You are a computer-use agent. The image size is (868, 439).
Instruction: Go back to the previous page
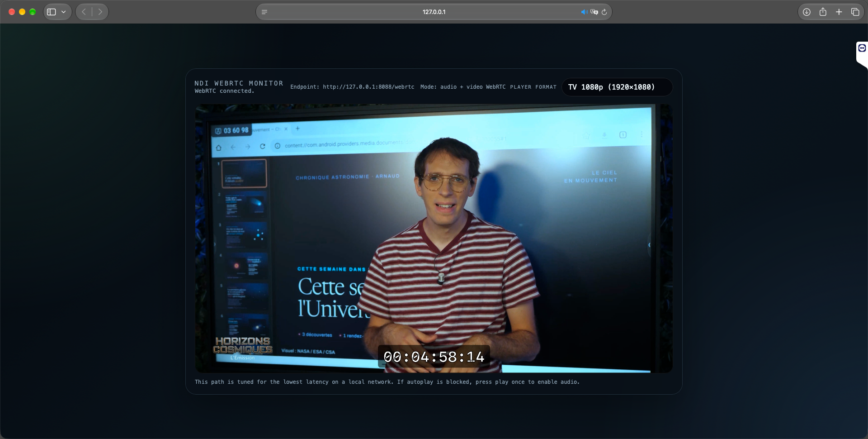(x=84, y=12)
